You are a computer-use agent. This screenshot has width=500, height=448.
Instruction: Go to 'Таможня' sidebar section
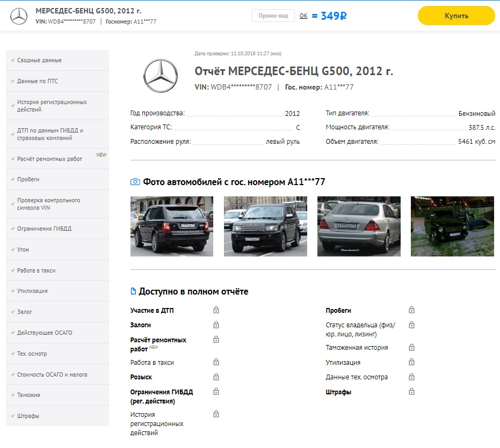57,395
